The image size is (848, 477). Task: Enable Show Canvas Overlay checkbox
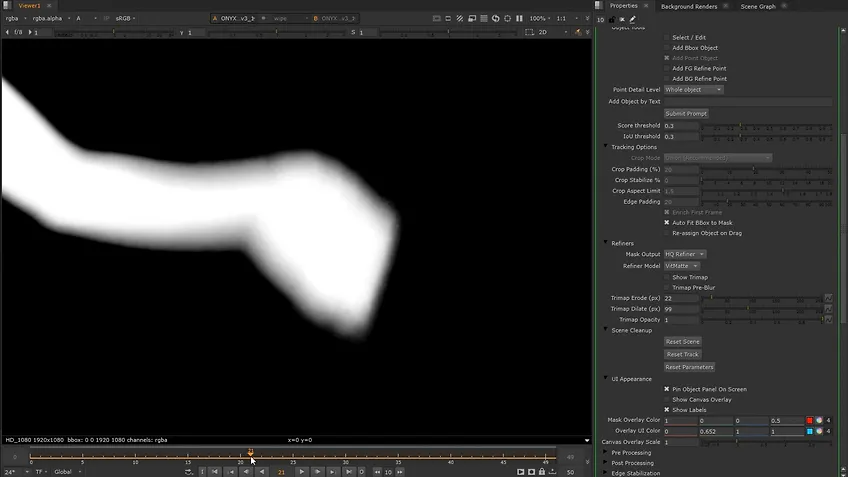[667, 399]
